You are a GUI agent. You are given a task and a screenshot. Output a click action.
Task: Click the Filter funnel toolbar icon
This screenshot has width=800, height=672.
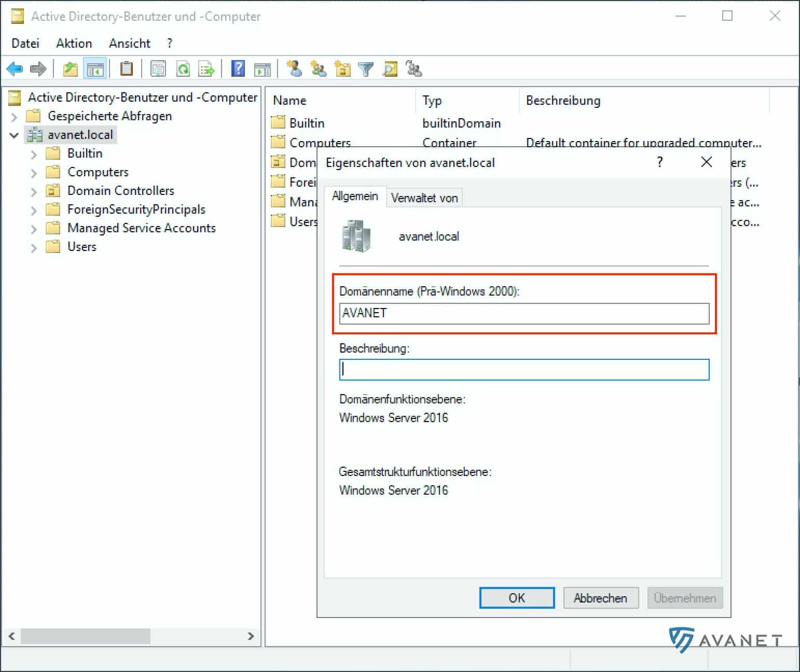[x=366, y=69]
